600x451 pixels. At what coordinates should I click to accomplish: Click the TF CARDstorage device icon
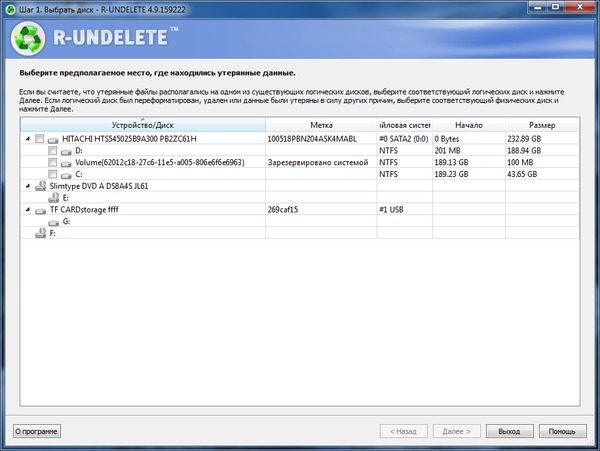40,210
